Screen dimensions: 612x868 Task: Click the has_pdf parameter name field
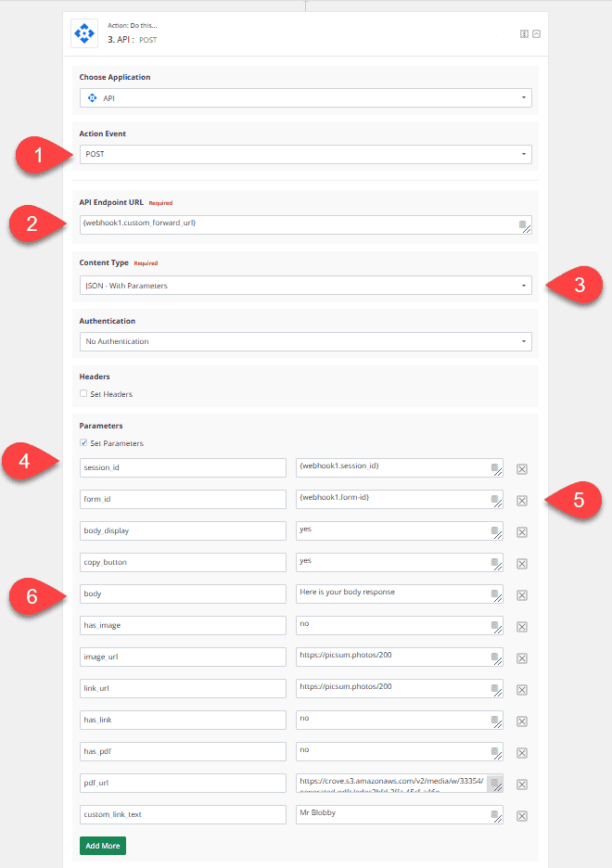[x=183, y=752]
